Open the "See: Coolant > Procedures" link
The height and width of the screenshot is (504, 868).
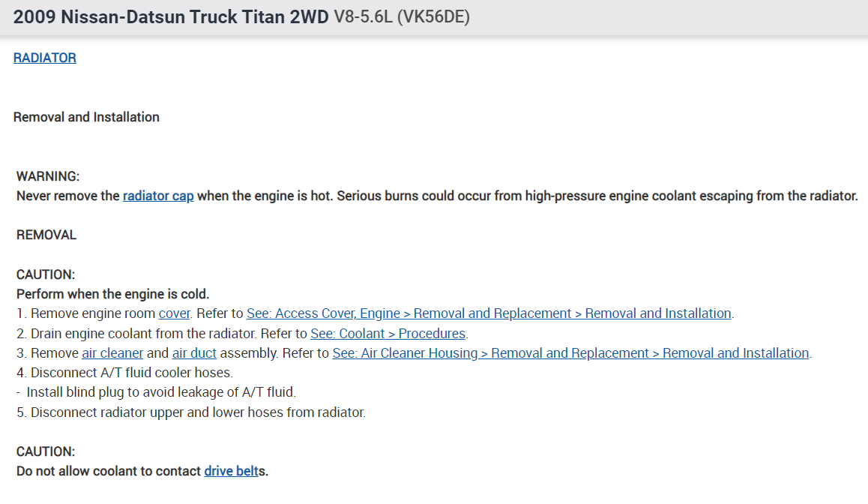pos(388,333)
